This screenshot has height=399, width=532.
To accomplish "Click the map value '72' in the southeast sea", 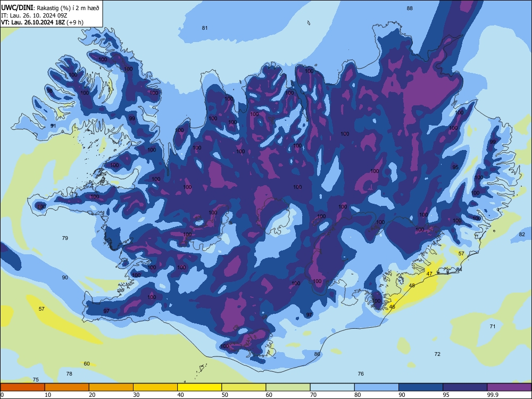I will tap(437, 354).
